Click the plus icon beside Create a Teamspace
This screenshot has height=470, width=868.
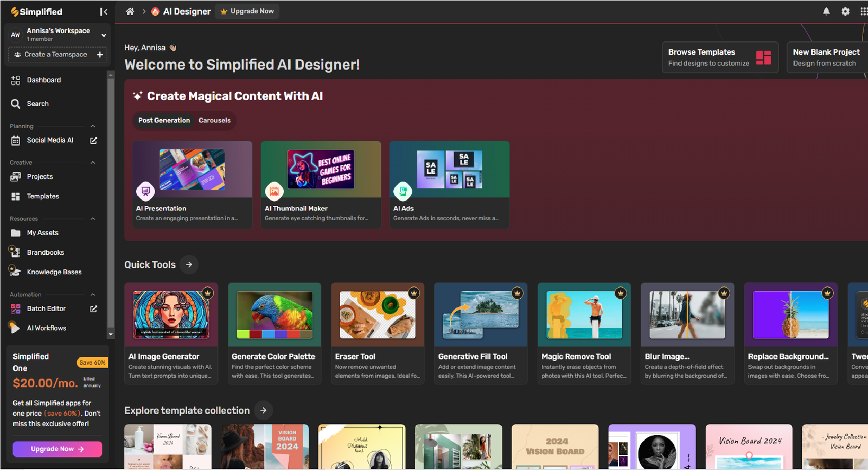[100, 55]
